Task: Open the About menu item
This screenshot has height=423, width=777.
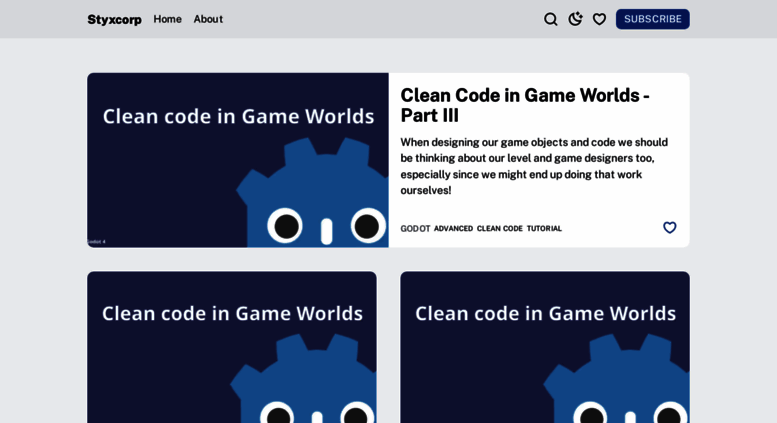Action: 208,19
